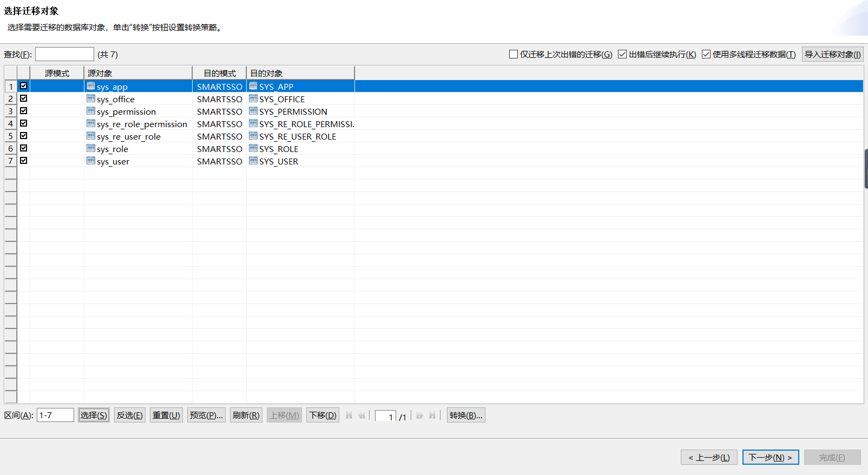Uncheck row 2 sys_office checkbox
The height and width of the screenshot is (475, 868).
pyautogui.click(x=24, y=98)
